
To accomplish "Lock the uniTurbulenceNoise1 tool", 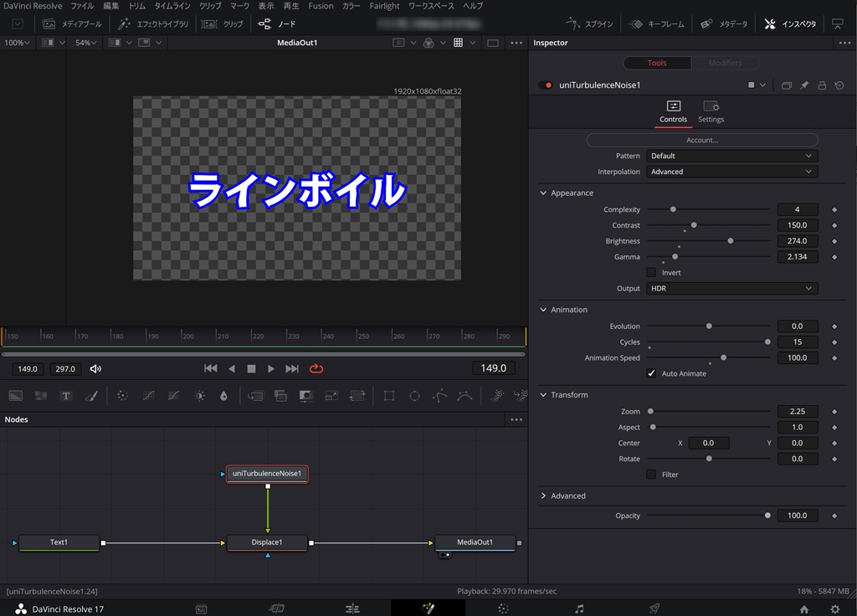I will coord(822,85).
